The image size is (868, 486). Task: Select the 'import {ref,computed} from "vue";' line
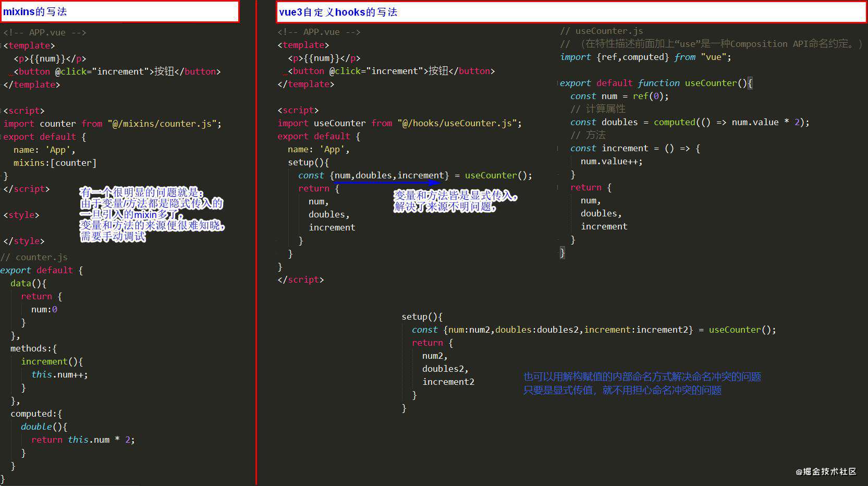click(646, 57)
